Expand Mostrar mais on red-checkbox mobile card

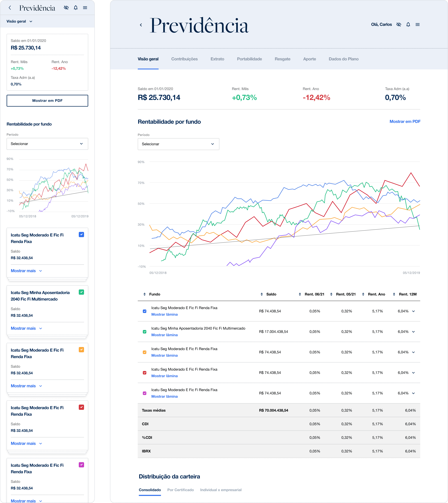(26, 443)
